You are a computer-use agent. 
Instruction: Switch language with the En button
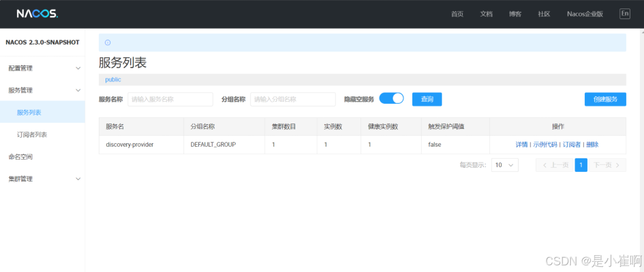[625, 14]
